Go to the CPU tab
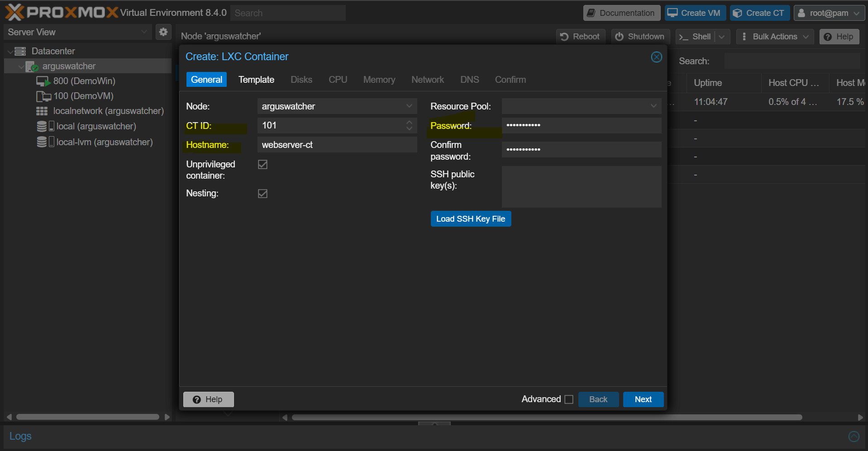Viewport: 868px width, 451px height. pyautogui.click(x=338, y=80)
